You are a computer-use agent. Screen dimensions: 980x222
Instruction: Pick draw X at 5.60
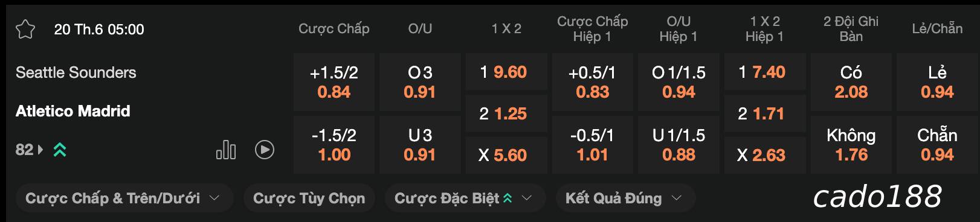click(506, 155)
